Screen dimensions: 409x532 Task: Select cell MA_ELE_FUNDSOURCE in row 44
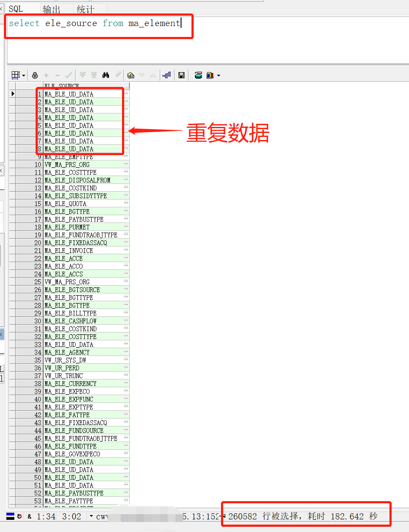coord(83,430)
